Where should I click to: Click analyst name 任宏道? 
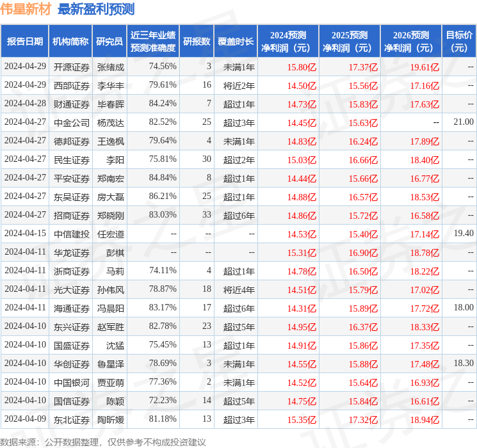pos(111,234)
